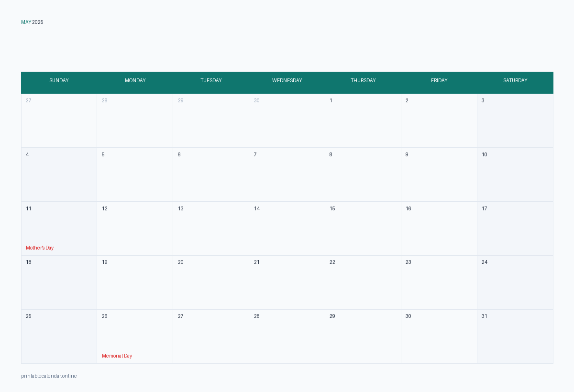
Task: Choose date 5 under Monday
Action: click(103, 155)
